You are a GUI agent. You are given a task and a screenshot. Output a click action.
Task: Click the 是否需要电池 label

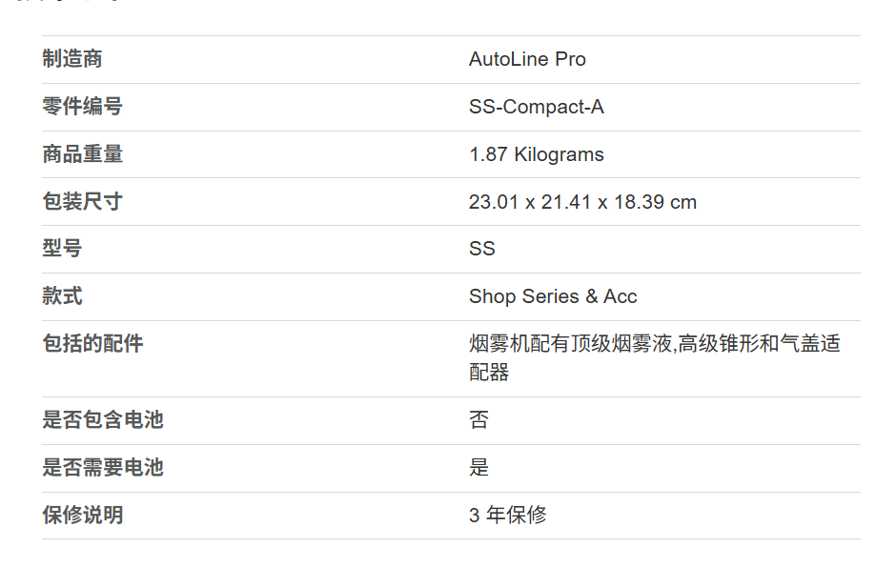(x=103, y=468)
